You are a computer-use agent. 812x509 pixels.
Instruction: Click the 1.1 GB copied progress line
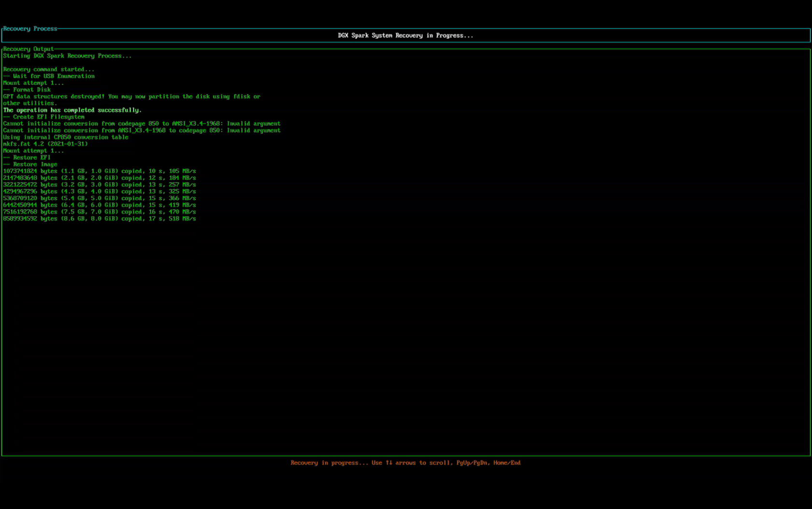pos(99,170)
